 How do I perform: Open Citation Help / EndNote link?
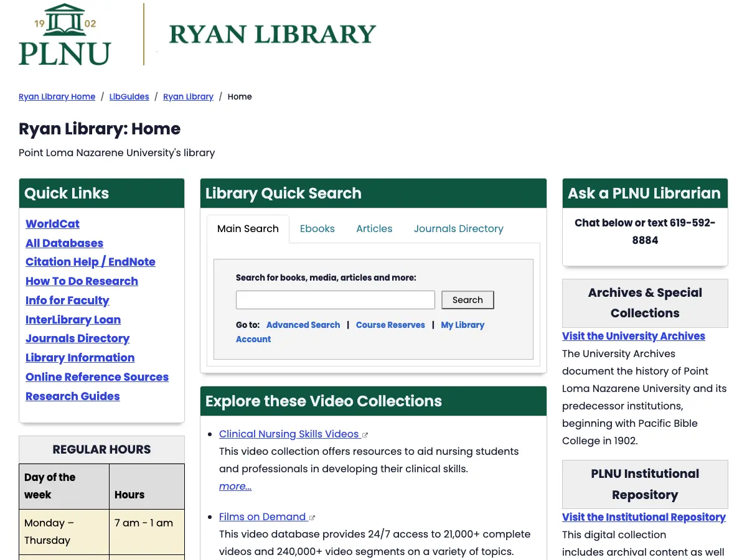tap(90, 262)
